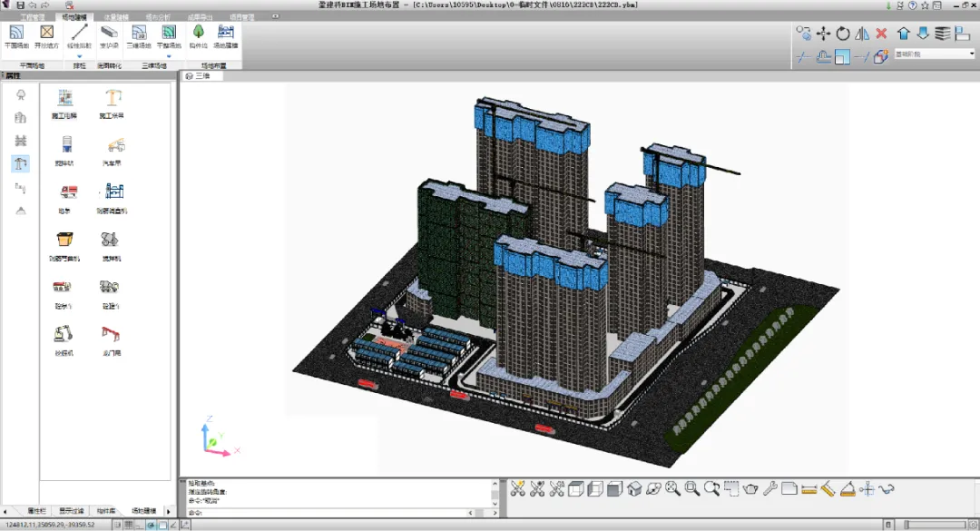Screen dimensions: 980x531
Task: Switch to the 构件库 bottom tab
Action: click(106, 512)
